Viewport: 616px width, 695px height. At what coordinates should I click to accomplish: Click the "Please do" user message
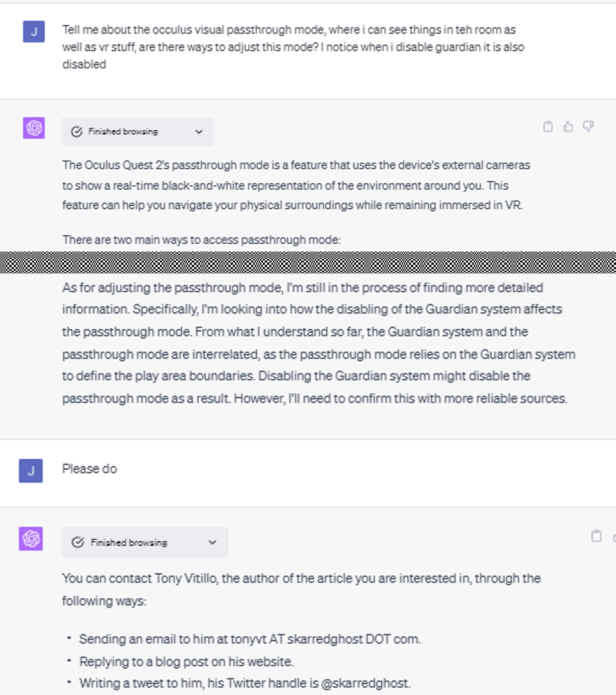coord(89,469)
